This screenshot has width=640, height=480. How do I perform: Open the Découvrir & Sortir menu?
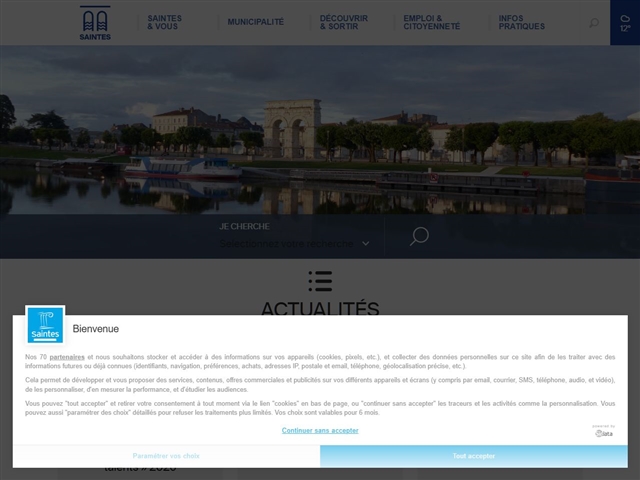tap(344, 22)
